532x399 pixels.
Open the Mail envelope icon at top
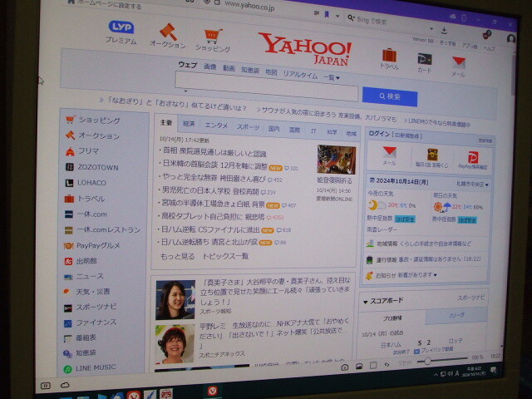[458, 62]
